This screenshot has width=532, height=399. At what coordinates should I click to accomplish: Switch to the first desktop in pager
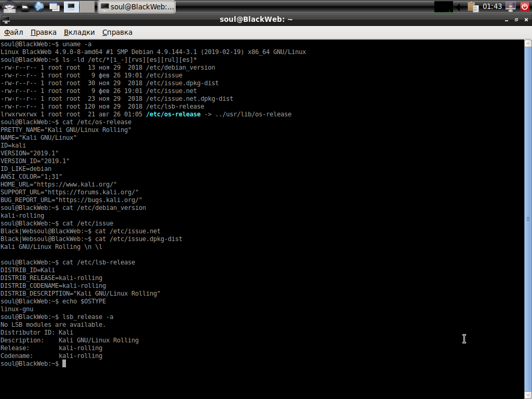[x=71, y=6]
